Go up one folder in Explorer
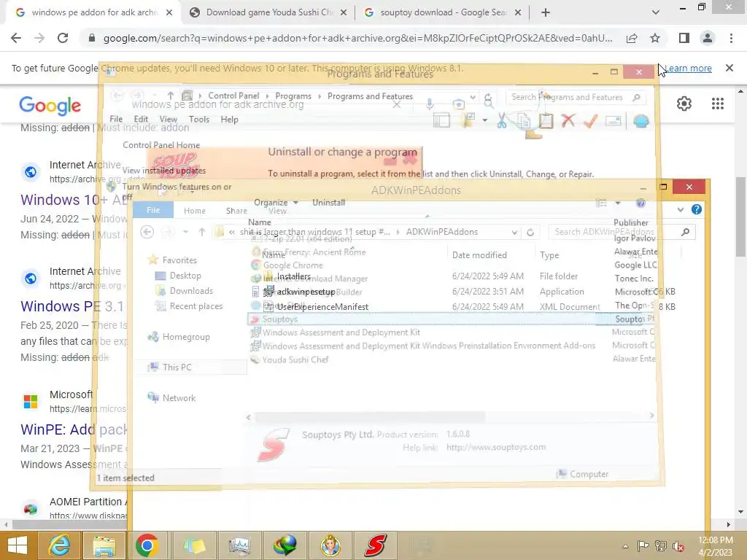 point(202,232)
